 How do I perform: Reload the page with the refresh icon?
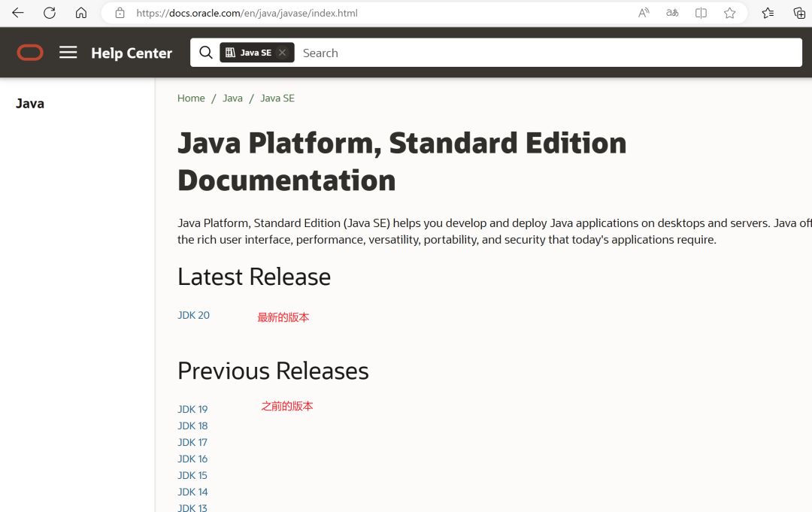pyautogui.click(x=49, y=13)
